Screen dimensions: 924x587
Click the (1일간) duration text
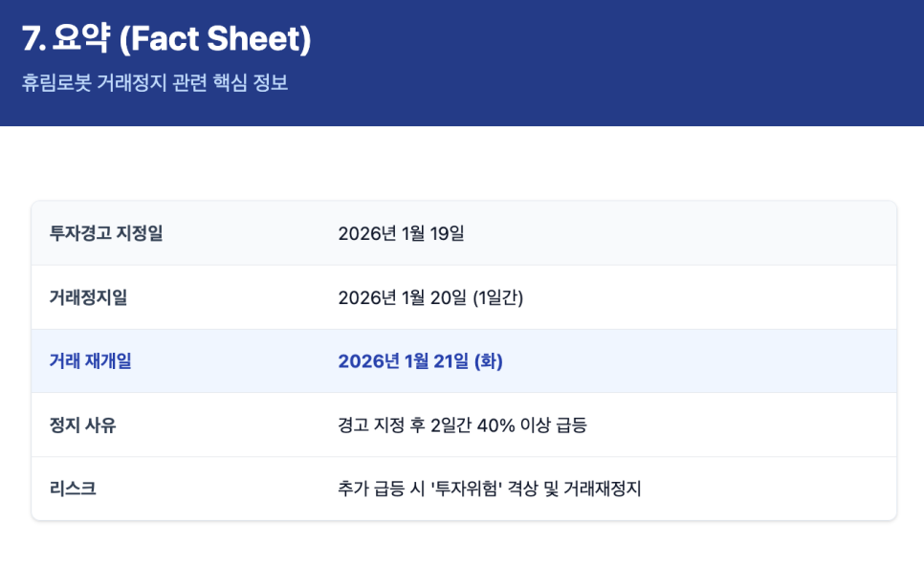click(497, 297)
